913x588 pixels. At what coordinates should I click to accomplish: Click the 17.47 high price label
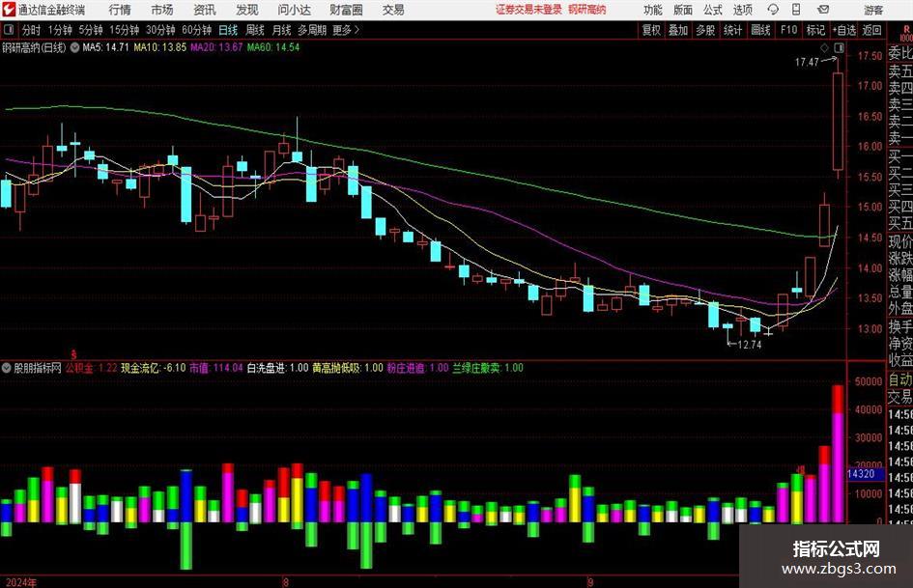pyautogui.click(x=807, y=62)
